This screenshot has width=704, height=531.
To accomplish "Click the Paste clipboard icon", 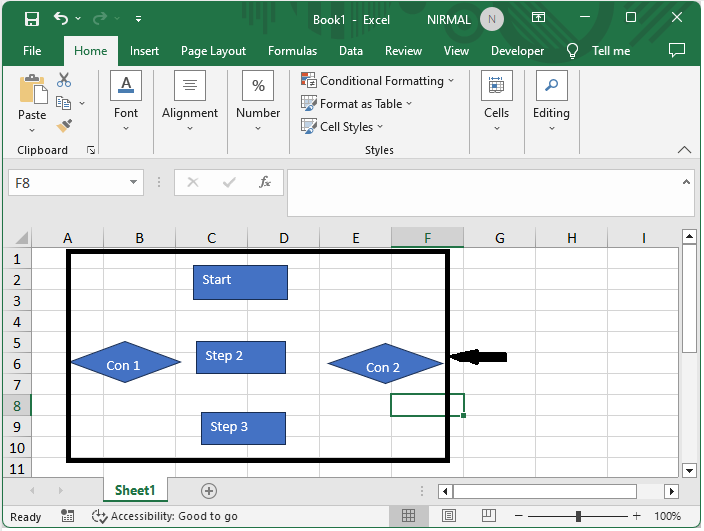I will (33, 89).
